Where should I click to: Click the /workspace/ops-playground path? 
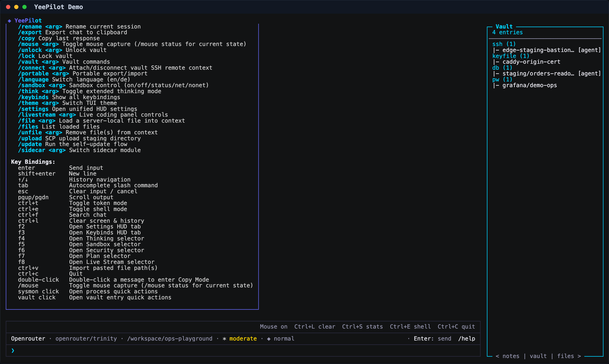point(170,339)
